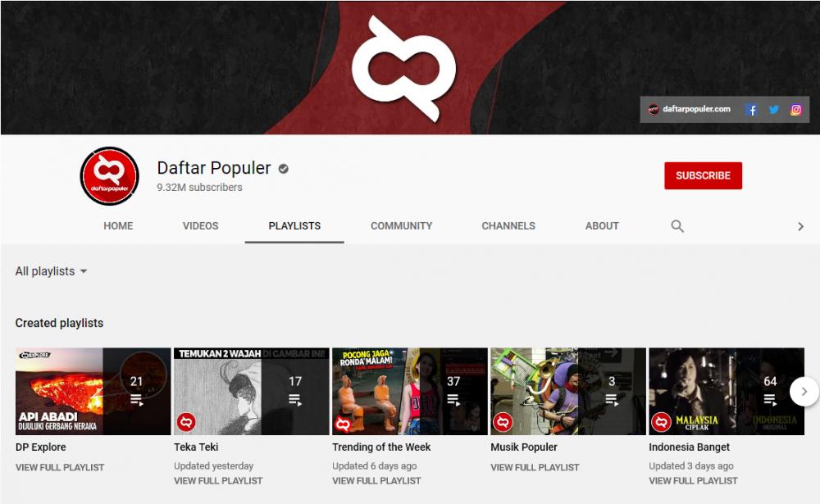
Task: Click the Musik Populer playlist title
Action: pyautogui.click(x=524, y=447)
